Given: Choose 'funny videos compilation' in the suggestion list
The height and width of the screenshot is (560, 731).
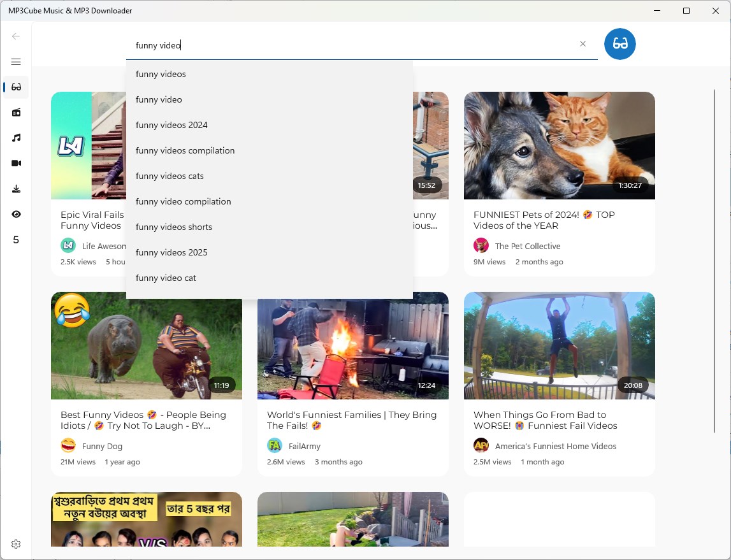Looking at the screenshot, I should click(x=185, y=150).
